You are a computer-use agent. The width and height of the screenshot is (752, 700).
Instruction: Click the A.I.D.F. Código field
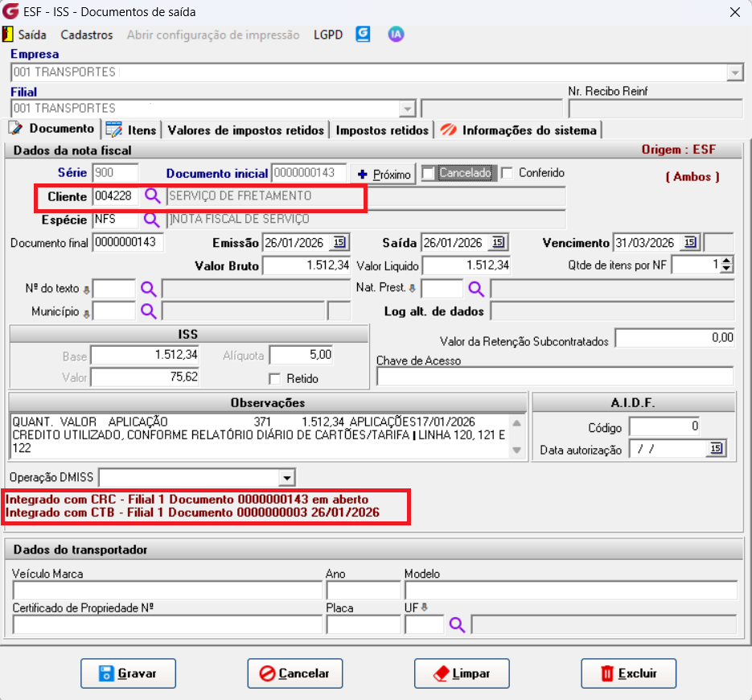pos(664,426)
